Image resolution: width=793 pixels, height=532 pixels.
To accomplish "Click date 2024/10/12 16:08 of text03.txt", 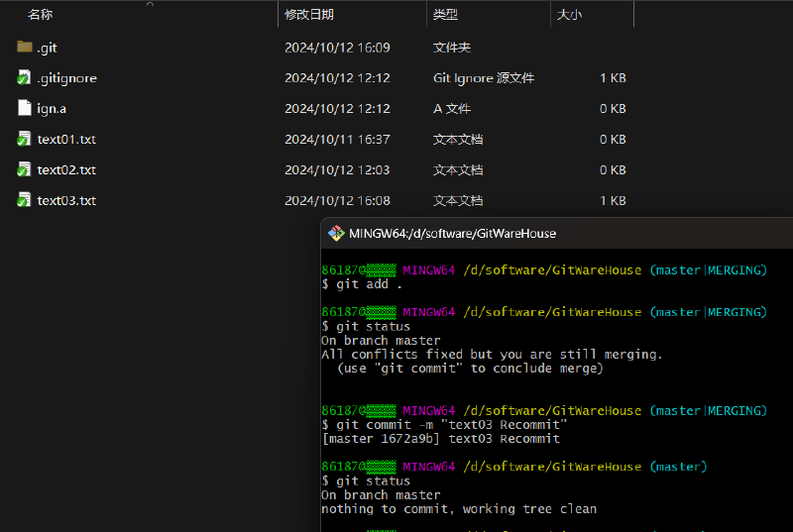I will (337, 200).
